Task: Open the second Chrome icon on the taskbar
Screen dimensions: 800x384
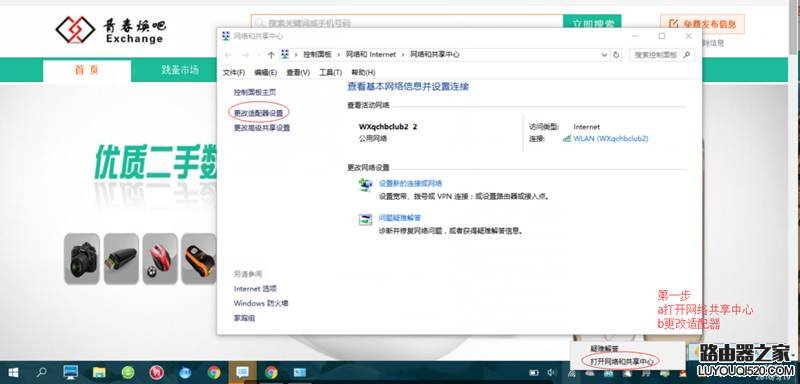Action: [x=271, y=373]
